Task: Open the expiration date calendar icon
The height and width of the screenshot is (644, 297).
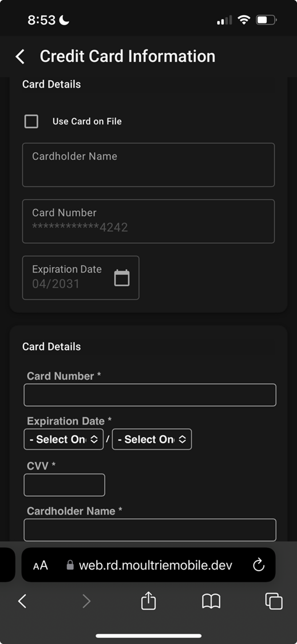Action: (x=121, y=278)
